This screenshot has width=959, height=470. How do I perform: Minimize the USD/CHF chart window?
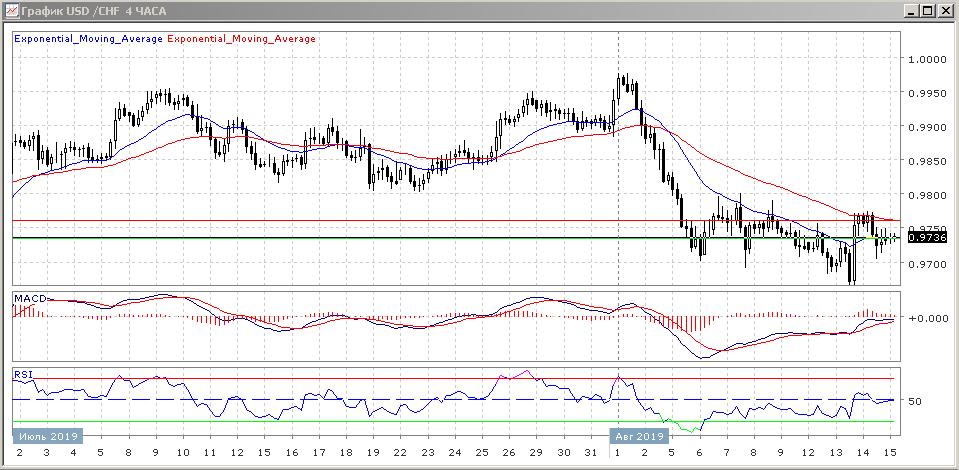tap(912, 11)
